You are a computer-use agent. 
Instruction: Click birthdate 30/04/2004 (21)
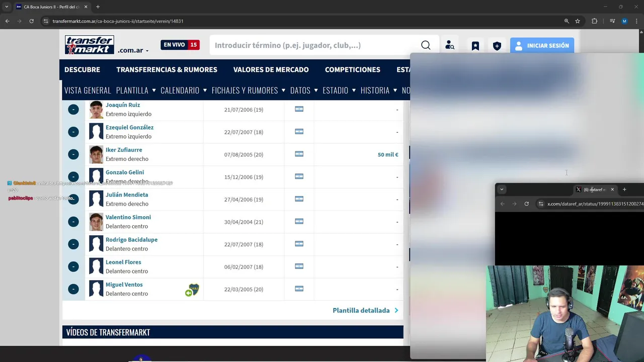point(244,222)
